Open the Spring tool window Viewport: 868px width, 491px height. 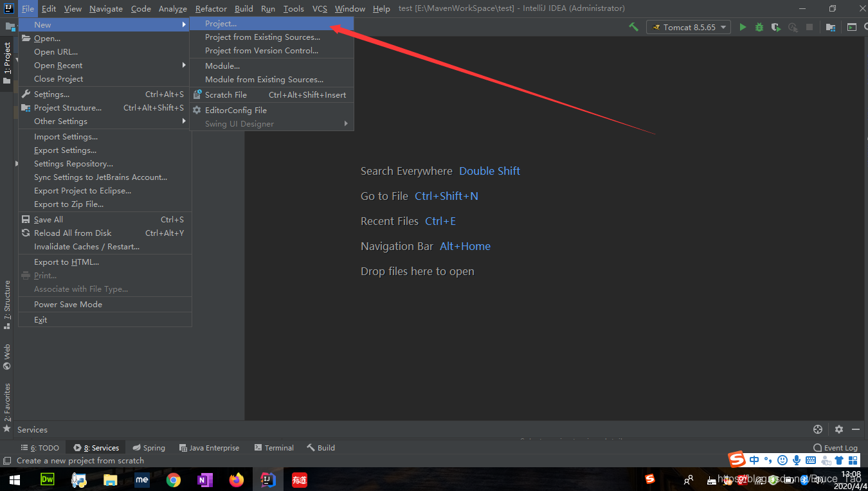(149, 448)
